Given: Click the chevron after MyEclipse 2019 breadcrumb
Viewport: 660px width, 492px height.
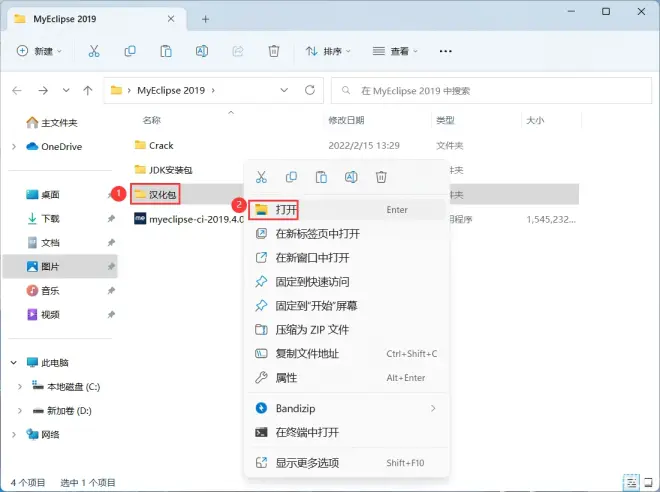Looking at the screenshot, I should coord(213,90).
